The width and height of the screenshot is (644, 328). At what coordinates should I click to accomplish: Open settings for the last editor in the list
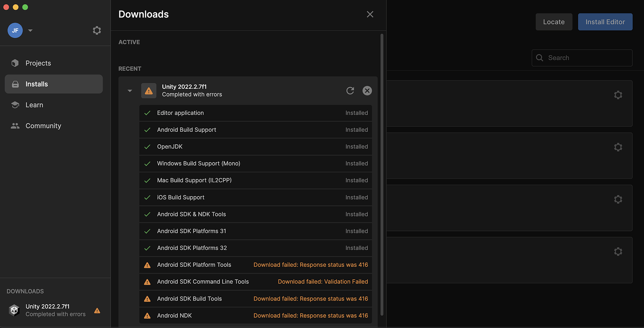(618, 251)
